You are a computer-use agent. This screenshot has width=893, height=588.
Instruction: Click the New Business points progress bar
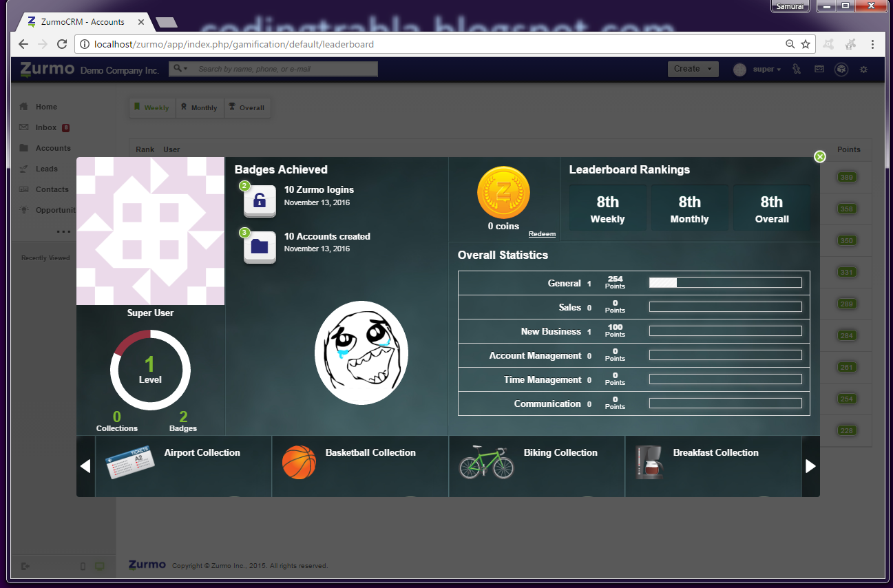(x=726, y=331)
